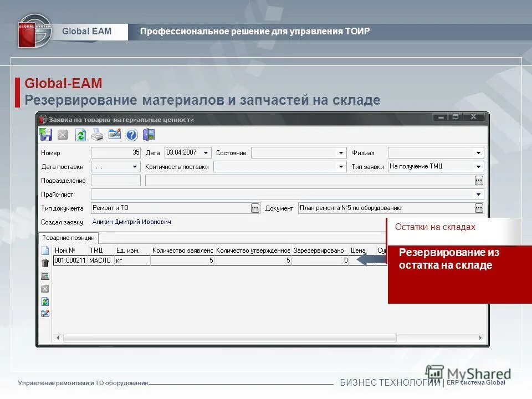Click the application icon in the window title bar
The height and width of the screenshot is (399, 532).
click(x=43, y=120)
